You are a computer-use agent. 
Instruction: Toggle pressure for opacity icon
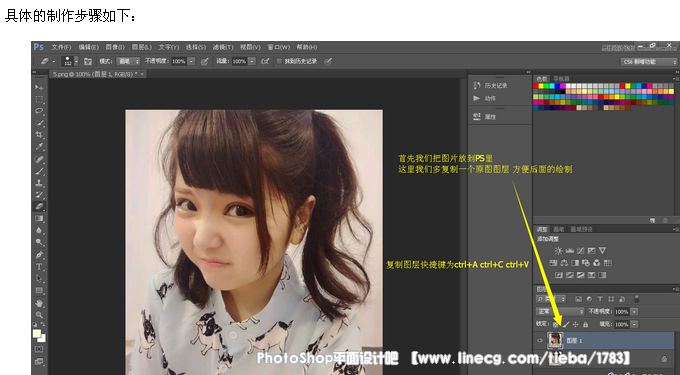[x=205, y=62]
